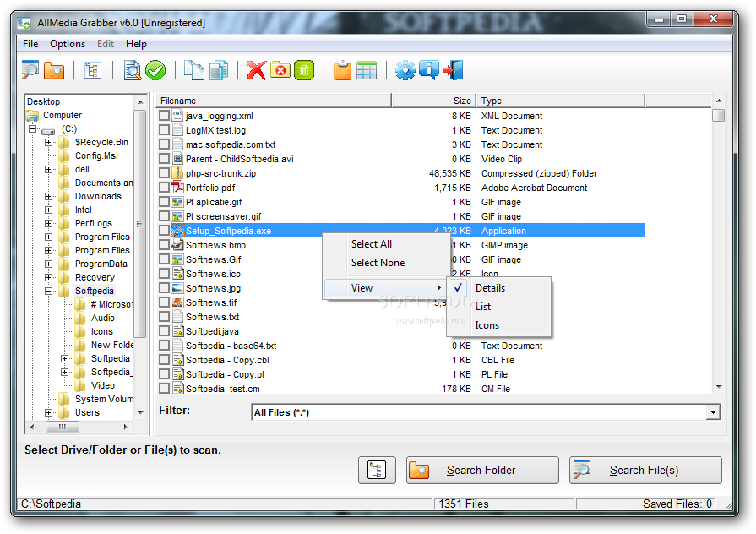The height and width of the screenshot is (534, 756).
Task: Expand the dell folder node
Action: (48, 169)
